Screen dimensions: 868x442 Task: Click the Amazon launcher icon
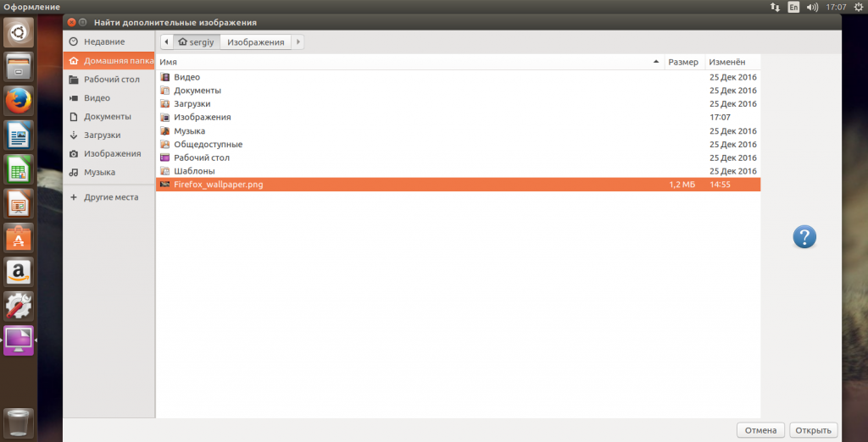(19, 273)
